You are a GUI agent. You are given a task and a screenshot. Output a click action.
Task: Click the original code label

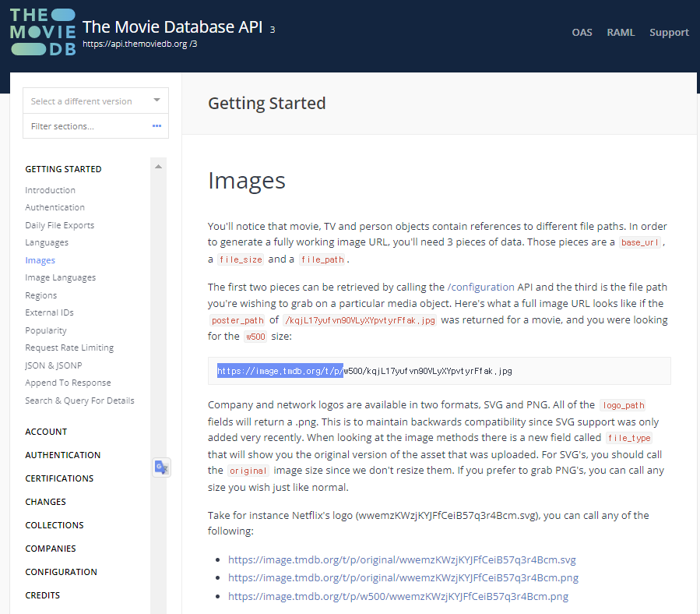click(248, 471)
